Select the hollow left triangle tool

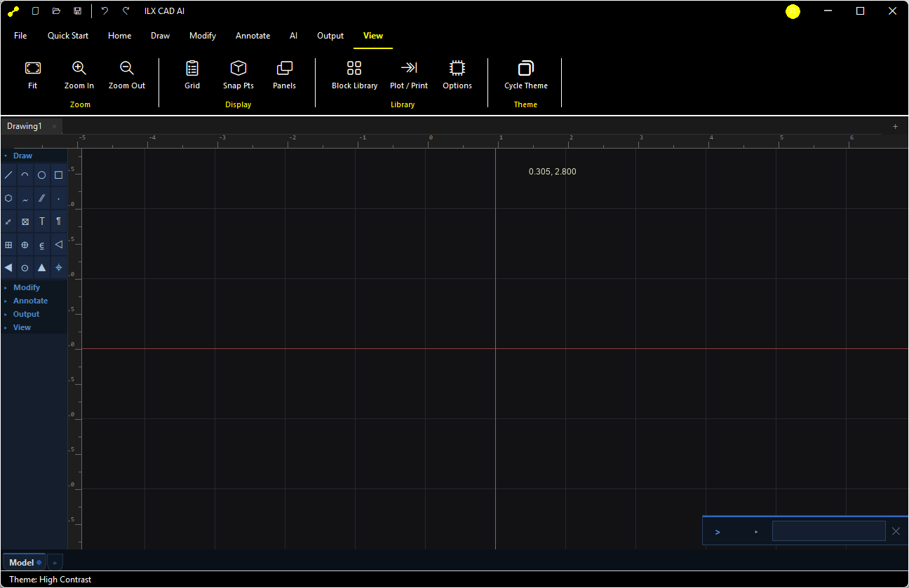59,245
